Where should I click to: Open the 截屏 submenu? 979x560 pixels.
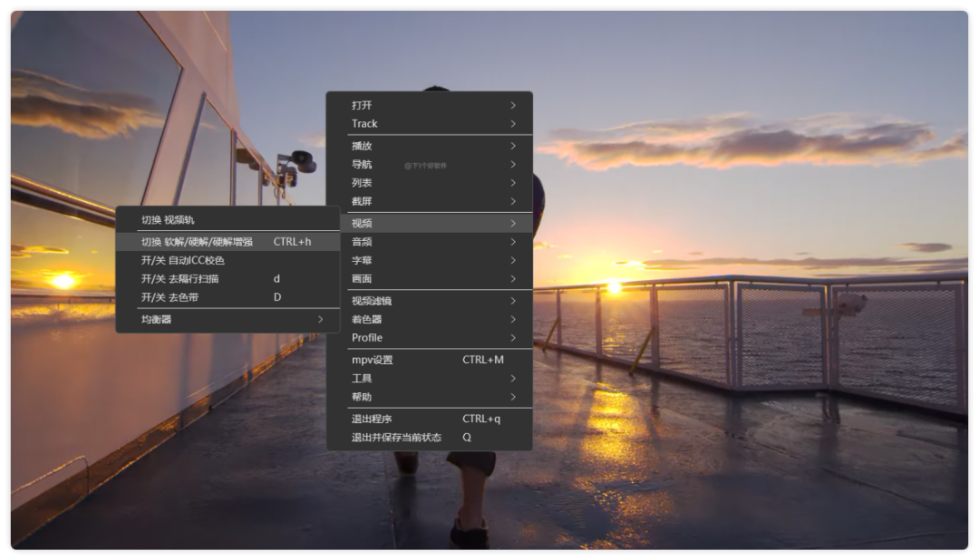point(429,201)
